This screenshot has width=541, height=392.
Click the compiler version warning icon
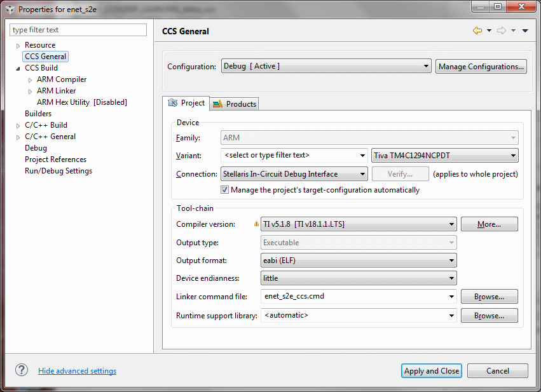click(256, 224)
